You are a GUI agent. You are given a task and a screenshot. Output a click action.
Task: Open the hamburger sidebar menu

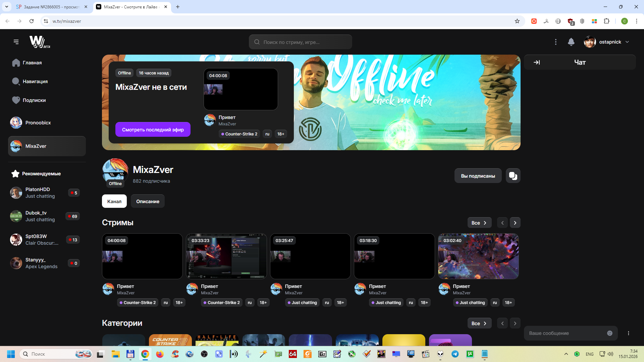pyautogui.click(x=16, y=42)
